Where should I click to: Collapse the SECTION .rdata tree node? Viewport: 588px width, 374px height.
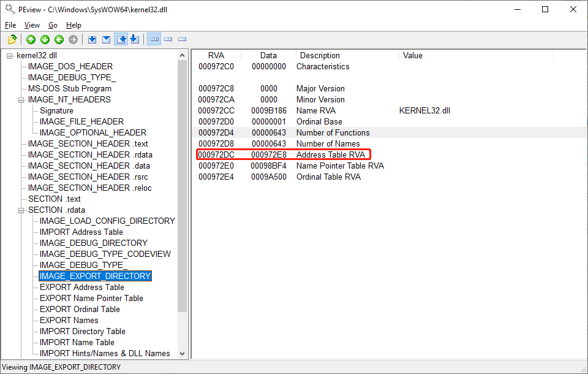pyautogui.click(x=21, y=210)
